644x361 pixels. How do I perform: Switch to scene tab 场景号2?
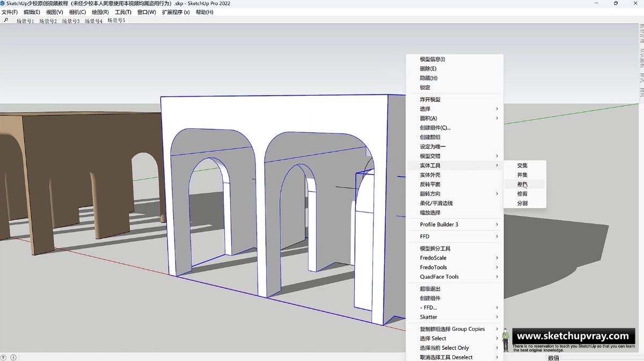pyautogui.click(x=48, y=21)
